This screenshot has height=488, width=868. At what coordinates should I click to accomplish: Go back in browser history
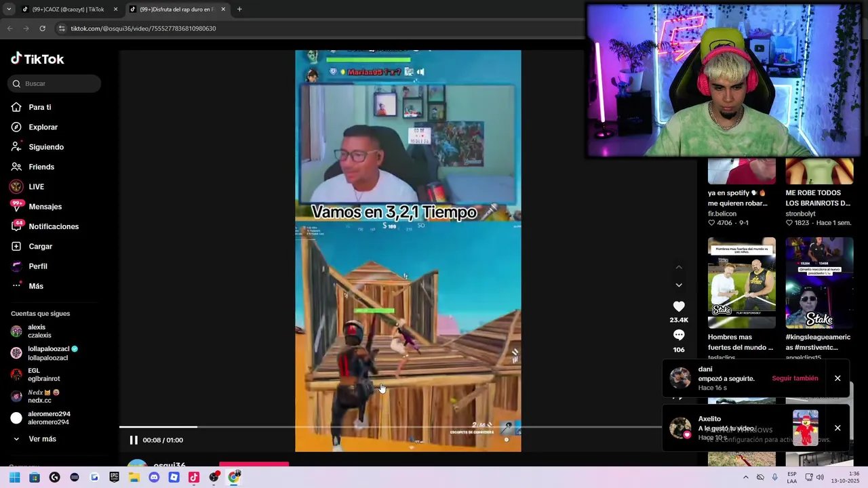[9, 28]
